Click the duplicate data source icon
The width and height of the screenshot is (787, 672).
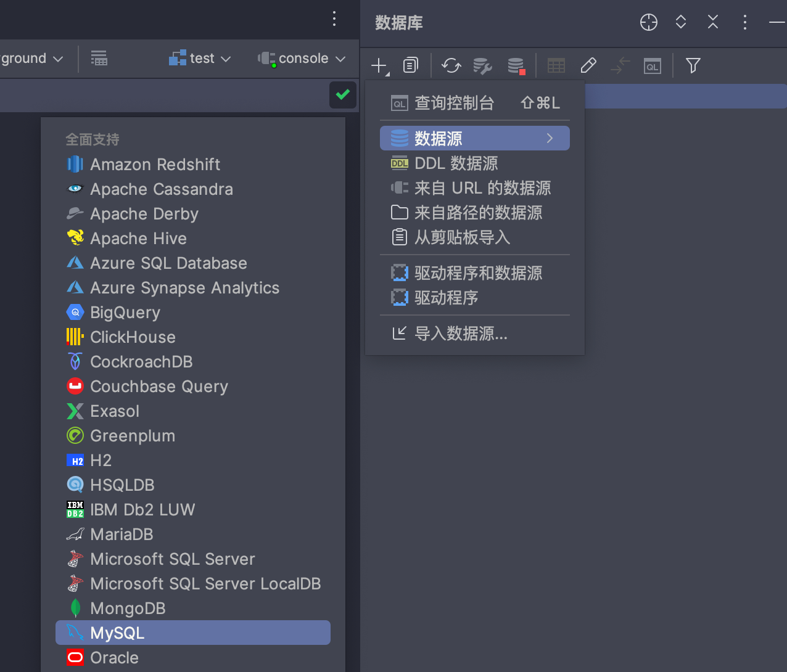click(x=411, y=65)
